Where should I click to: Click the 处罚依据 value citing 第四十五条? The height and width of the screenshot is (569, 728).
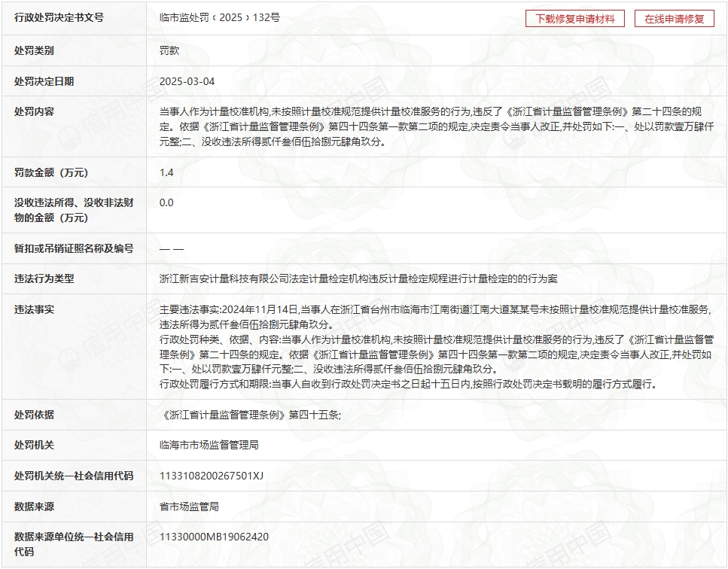pos(251,415)
